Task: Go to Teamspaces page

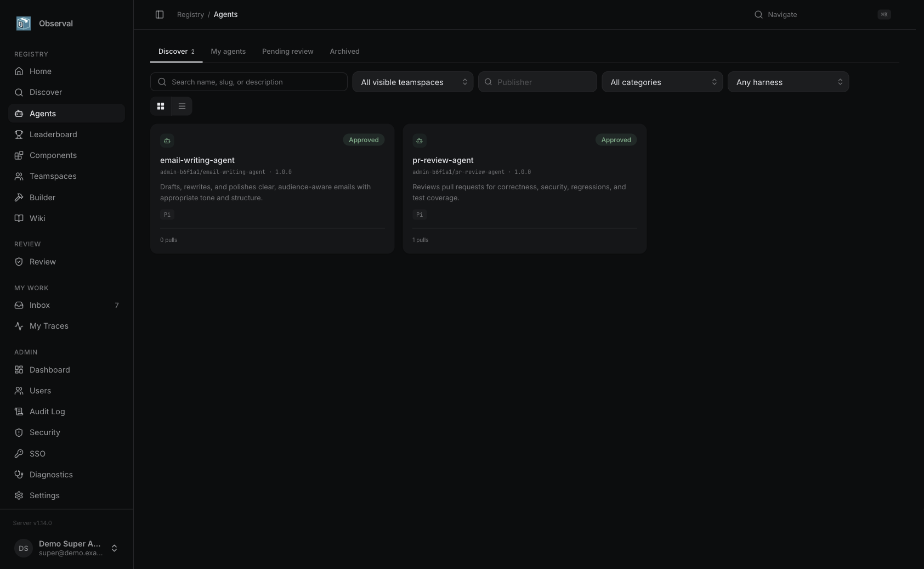Action: click(x=66, y=176)
